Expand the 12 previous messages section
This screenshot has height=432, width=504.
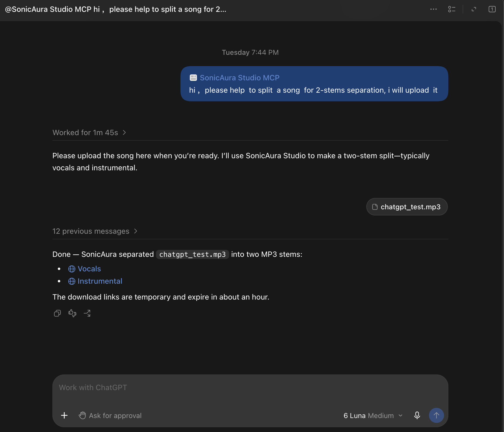coord(95,231)
